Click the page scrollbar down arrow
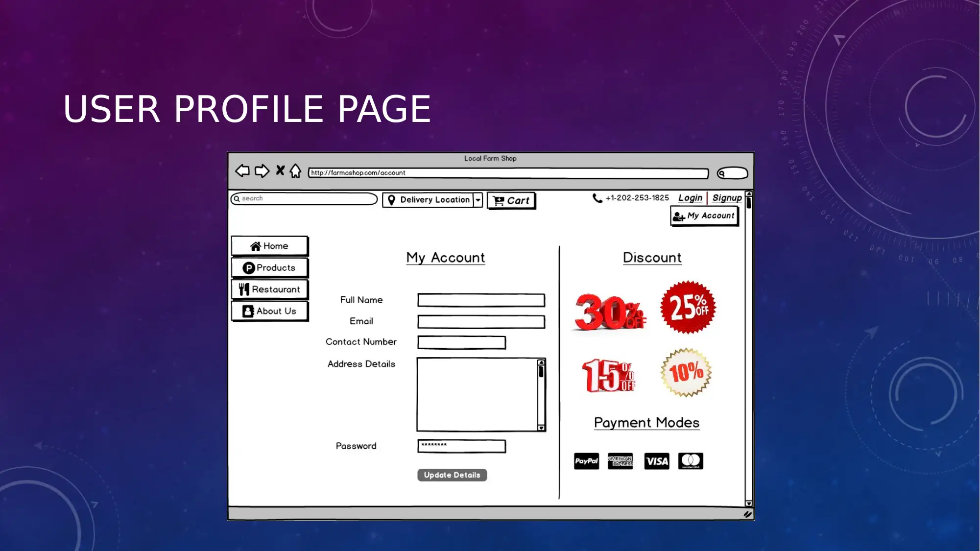 point(749,503)
